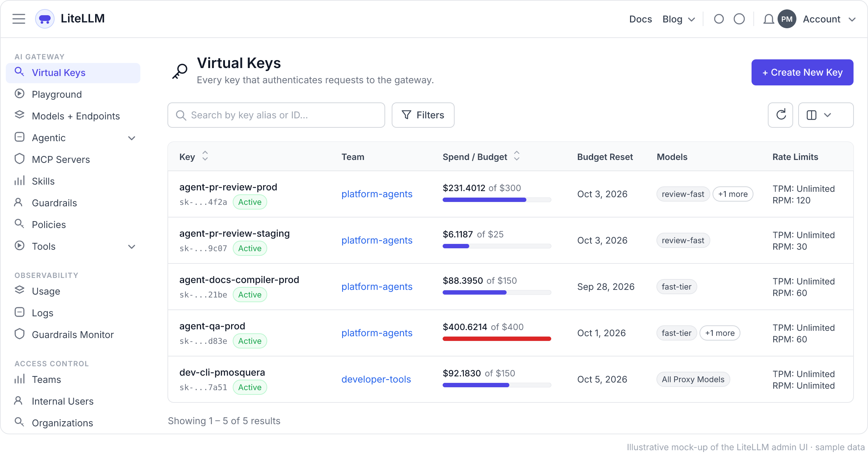868x456 pixels.
Task: Open the Internal Users page
Action: [x=73, y=401]
